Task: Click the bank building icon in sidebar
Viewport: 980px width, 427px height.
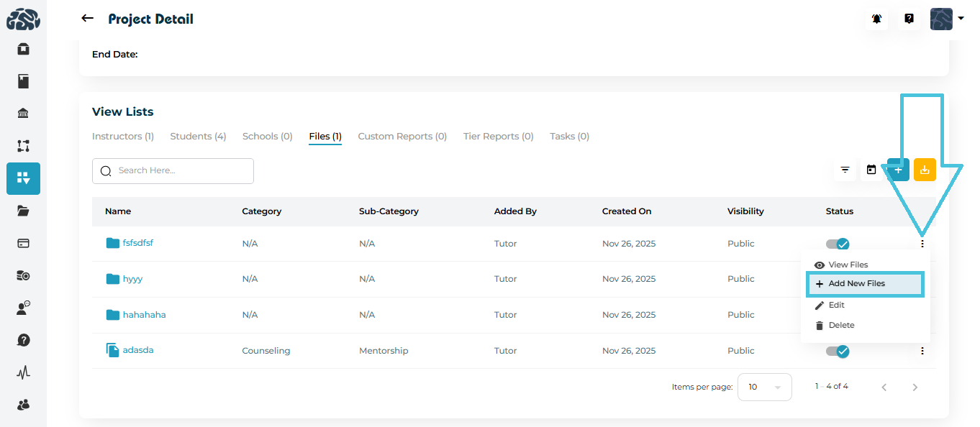Action: point(23,114)
